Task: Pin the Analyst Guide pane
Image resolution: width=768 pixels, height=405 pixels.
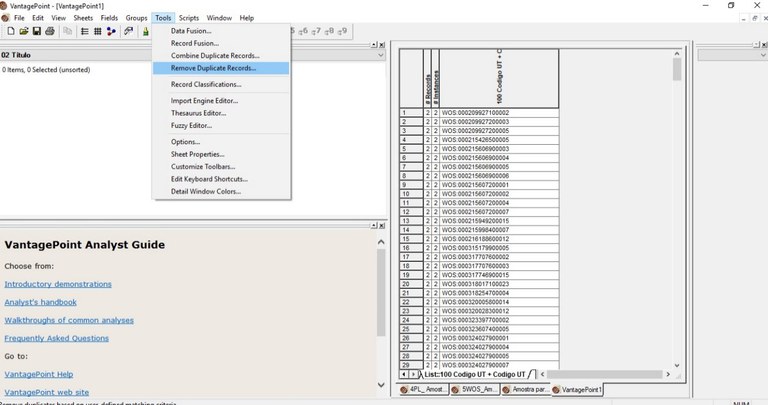Action: pos(374,226)
